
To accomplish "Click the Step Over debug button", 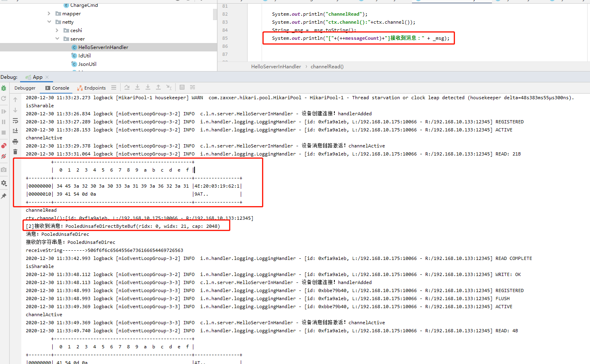I will (x=127, y=87).
